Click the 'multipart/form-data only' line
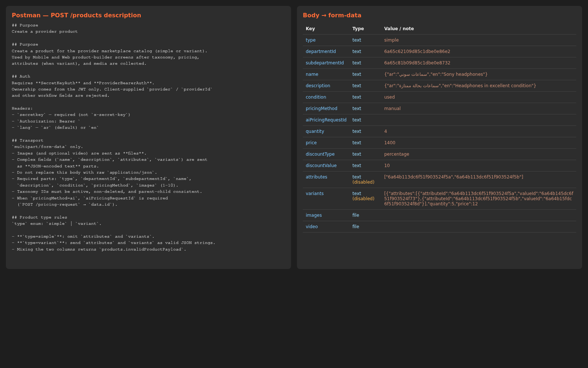The height and width of the screenshot is (368, 588). point(47,147)
